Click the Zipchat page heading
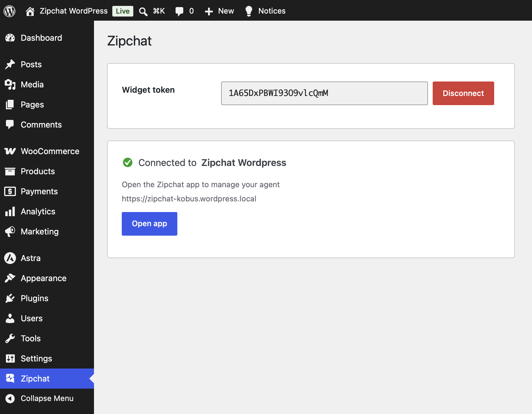 coord(129,41)
